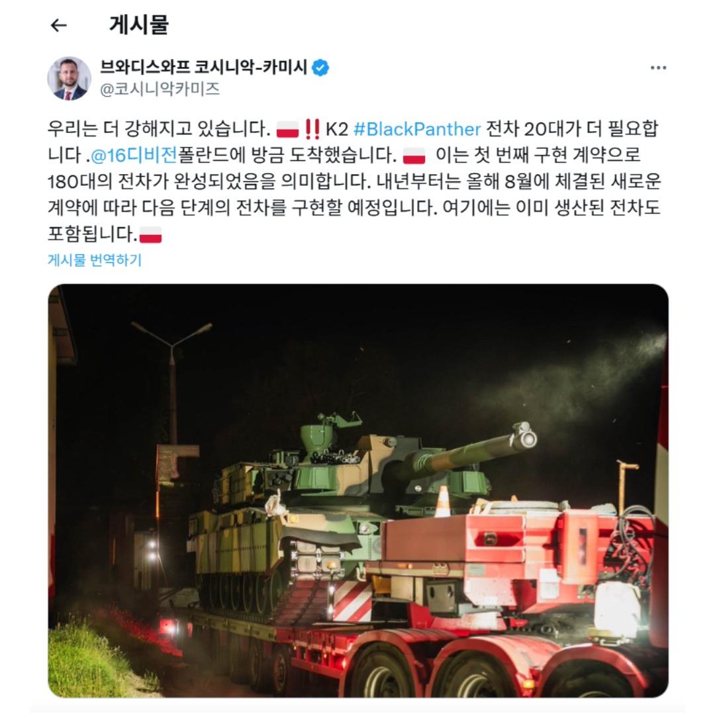Image resolution: width=715 pixels, height=728 pixels.
Task: Open the #BlackPanther hashtag
Action: [416, 129]
